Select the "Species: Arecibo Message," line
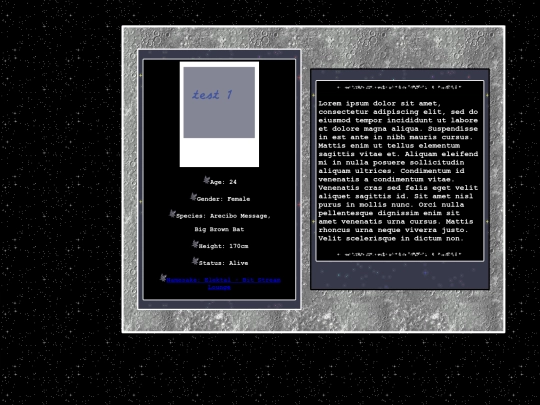The height and width of the screenshot is (405, 540). (223, 216)
